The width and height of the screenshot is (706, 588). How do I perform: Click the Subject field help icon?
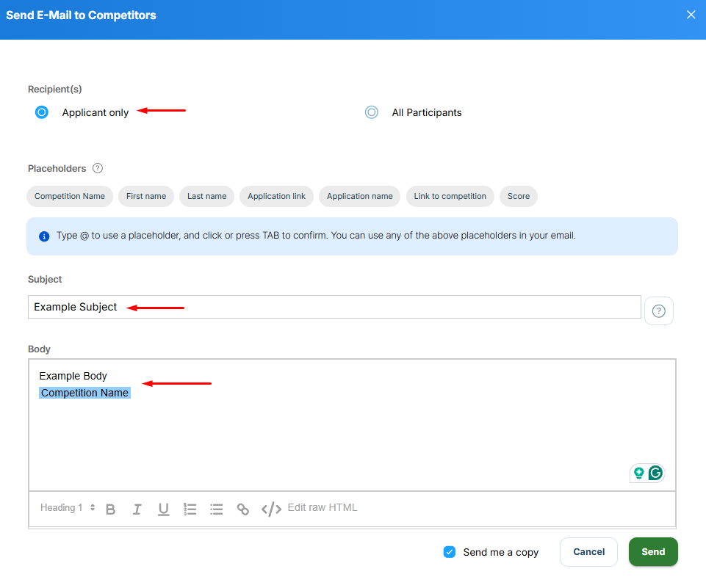point(658,311)
